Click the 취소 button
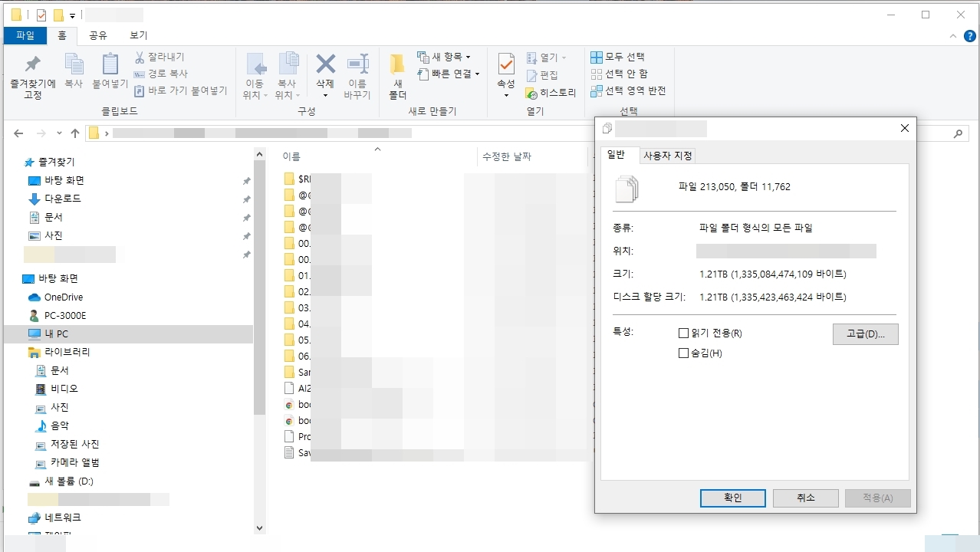The width and height of the screenshot is (980, 552). tap(806, 498)
